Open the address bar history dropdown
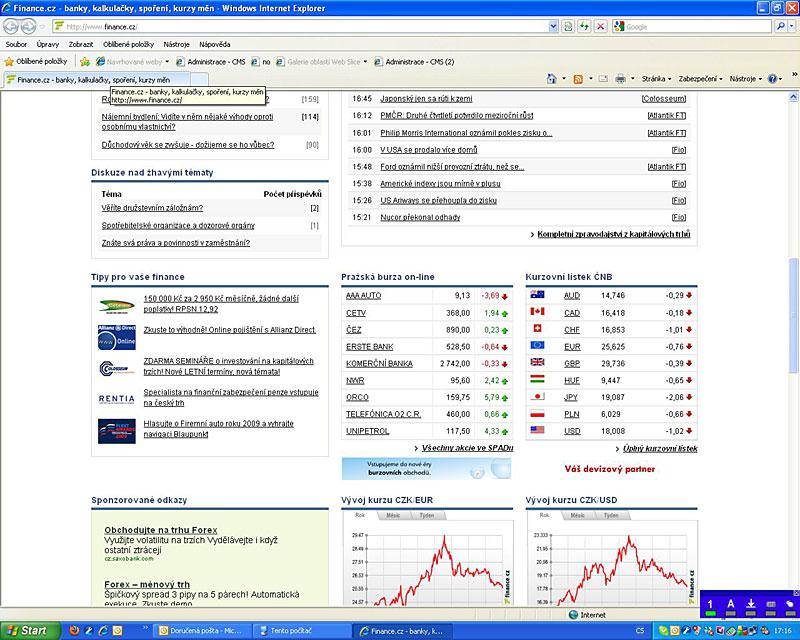Image resolution: width=800 pixels, height=640 pixels. pos(554,27)
